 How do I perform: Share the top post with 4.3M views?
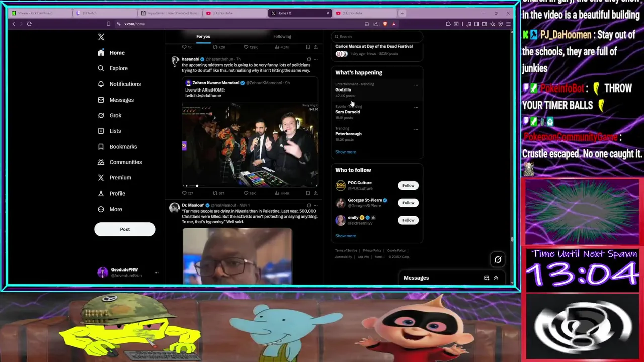[x=316, y=47]
